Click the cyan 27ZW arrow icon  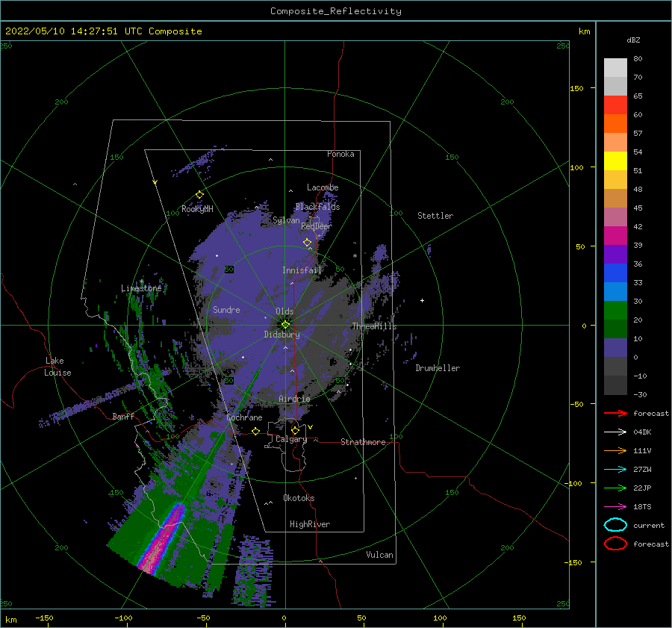point(615,470)
